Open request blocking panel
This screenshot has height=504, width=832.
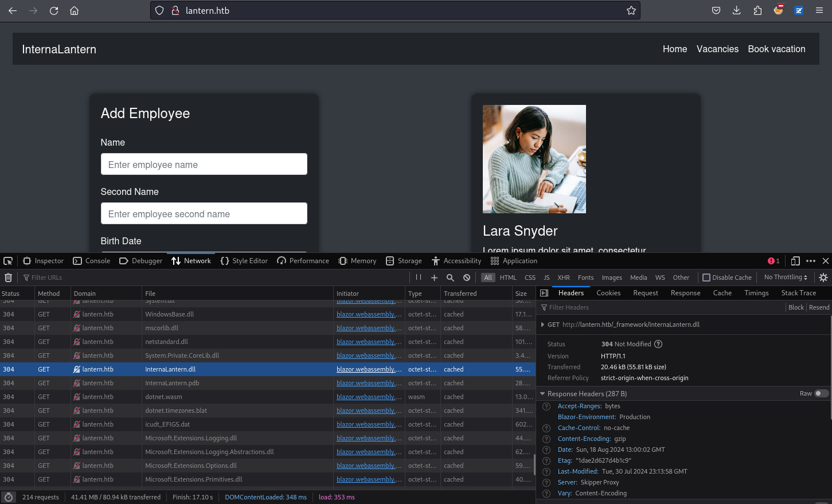(467, 278)
